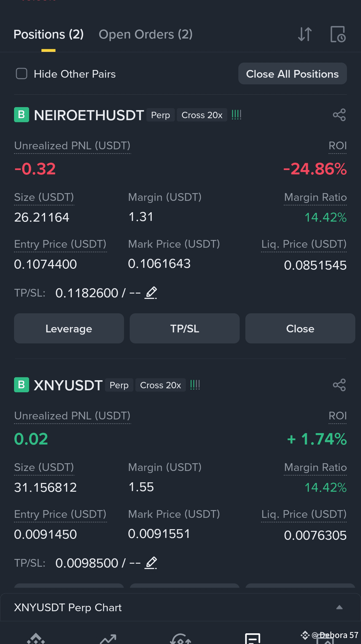Tap the sort positions arrows icon
The height and width of the screenshot is (644, 361).
[x=305, y=34]
